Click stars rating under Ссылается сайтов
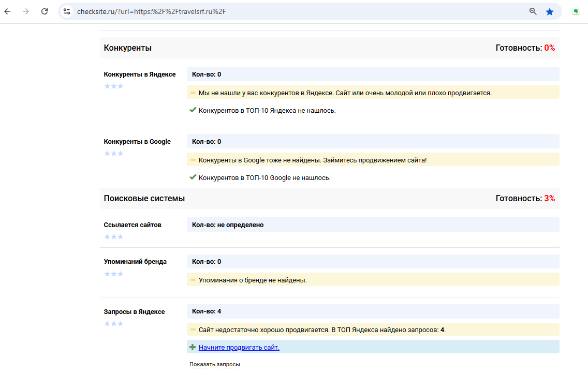 pos(114,236)
